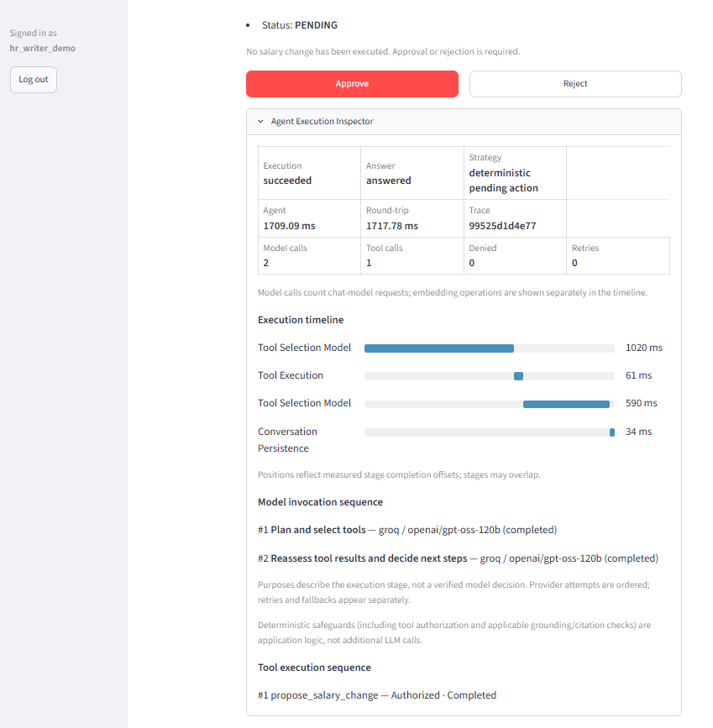Click the Answer answered cell
The height and width of the screenshot is (728, 713).
pos(412,173)
